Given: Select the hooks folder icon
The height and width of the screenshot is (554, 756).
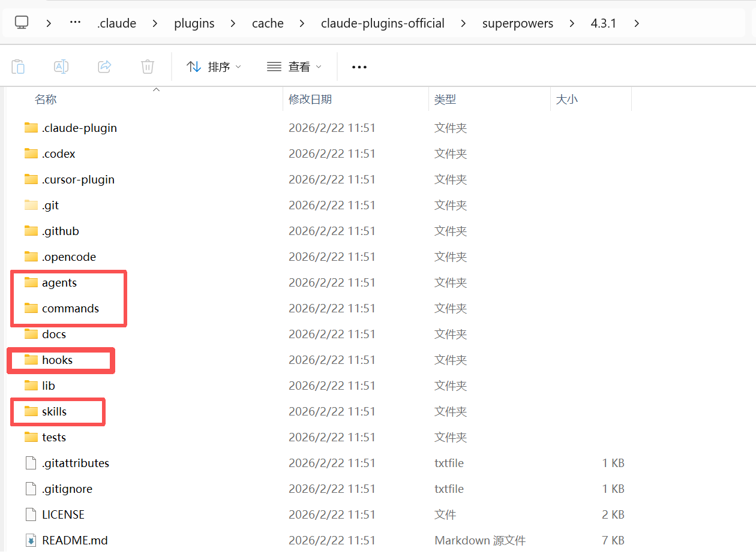Looking at the screenshot, I should pyautogui.click(x=31, y=360).
